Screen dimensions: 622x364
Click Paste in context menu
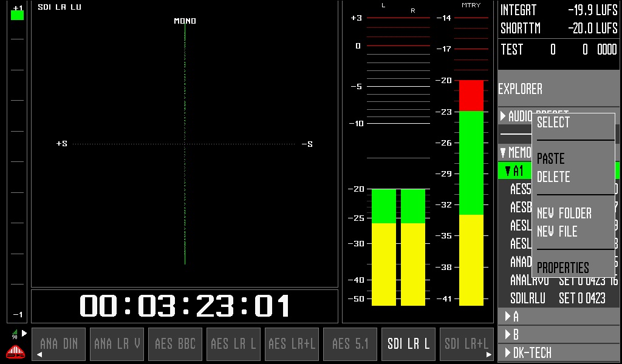[x=551, y=159]
